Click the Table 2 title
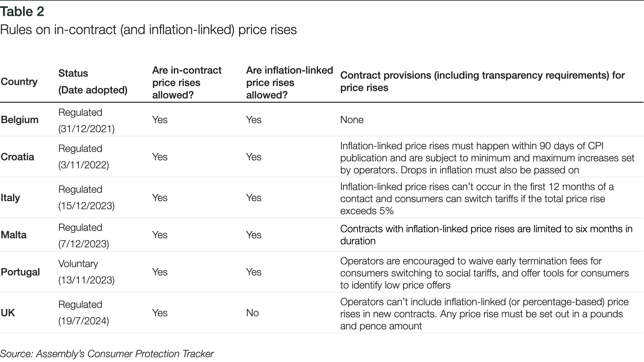Screen dimensions: 644x362 22,12
